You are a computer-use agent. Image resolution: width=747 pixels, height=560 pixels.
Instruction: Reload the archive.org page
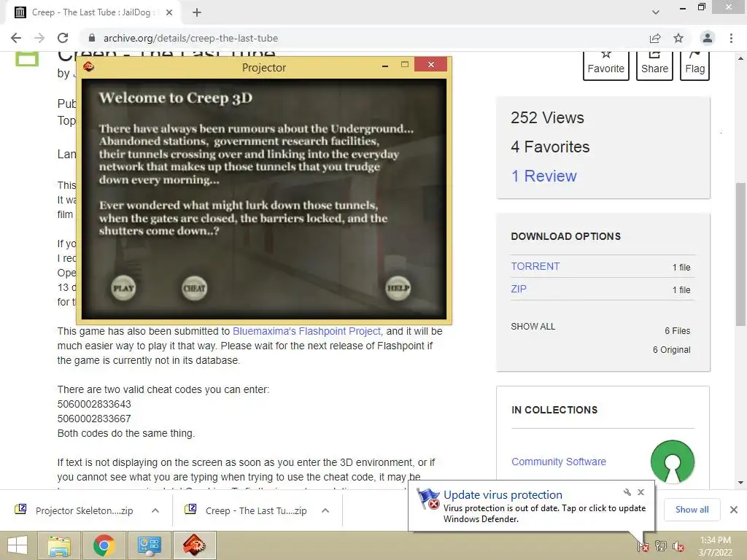tap(63, 38)
